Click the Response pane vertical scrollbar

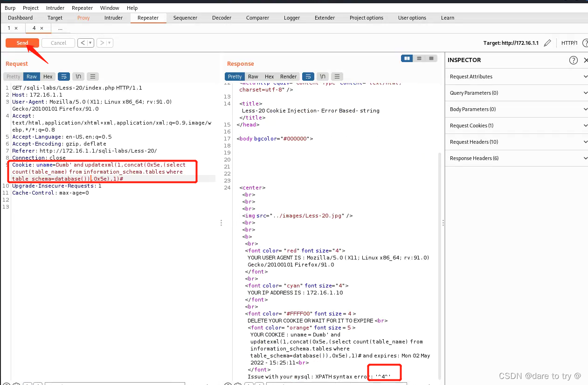tap(440, 266)
